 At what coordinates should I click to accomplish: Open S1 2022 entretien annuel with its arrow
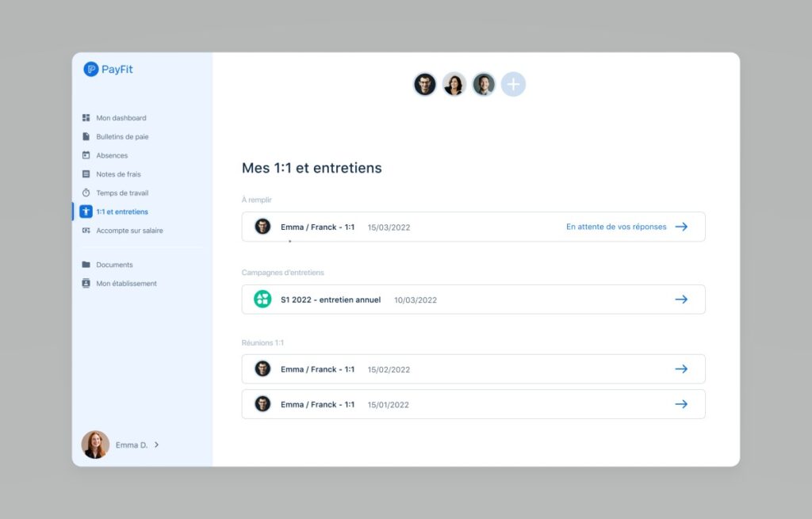click(681, 299)
